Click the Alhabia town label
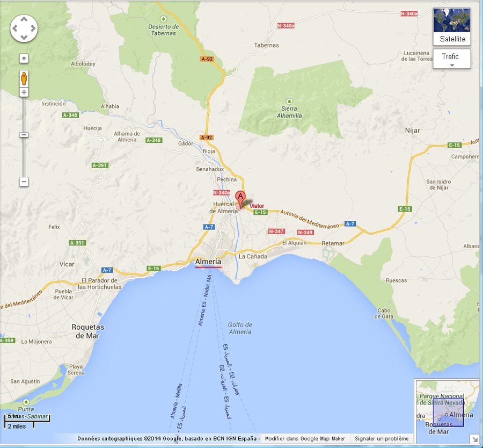This screenshot has height=448, width=483. pyautogui.click(x=110, y=106)
